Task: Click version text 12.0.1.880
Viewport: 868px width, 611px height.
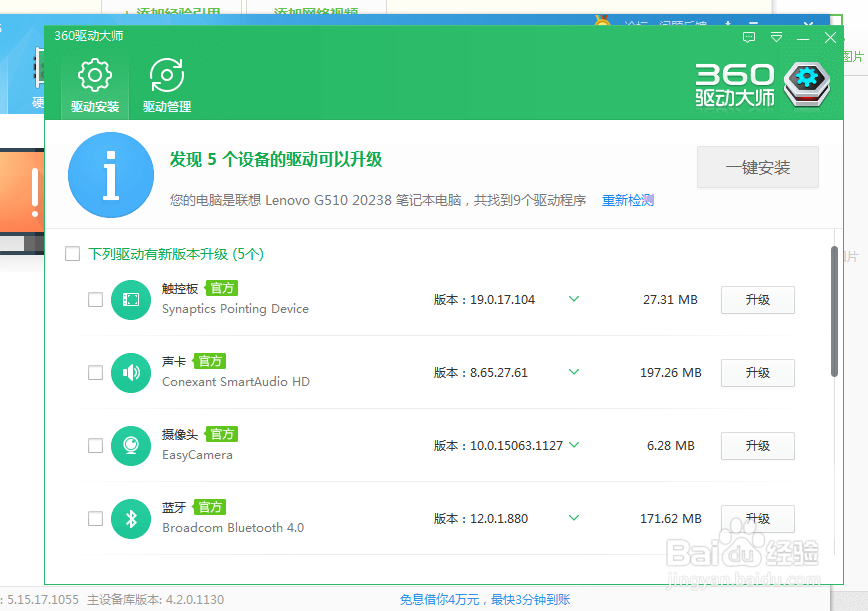Action: pyautogui.click(x=499, y=519)
